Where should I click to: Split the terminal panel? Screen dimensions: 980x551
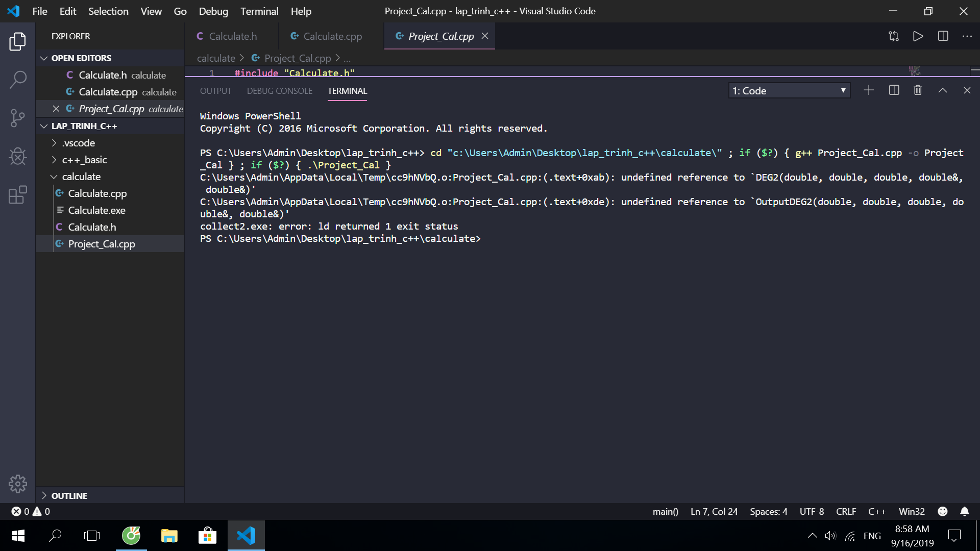tap(894, 90)
